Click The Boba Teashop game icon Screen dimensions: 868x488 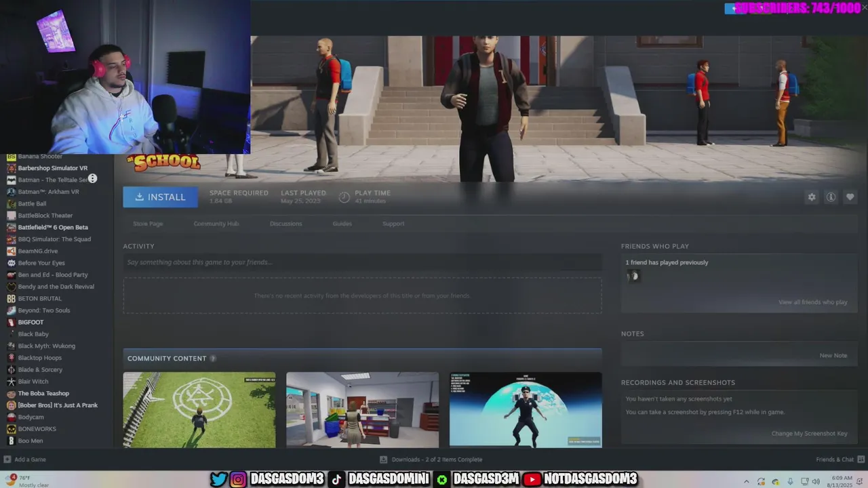pyautogui.click(x=11, y=394)
